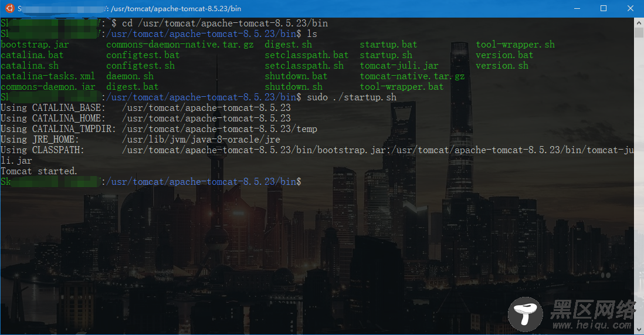This screenshot has height=335, width=644.
Task: Click on startup.sh in the file listing
Action: pyautogui.click(x=386, y=55)
